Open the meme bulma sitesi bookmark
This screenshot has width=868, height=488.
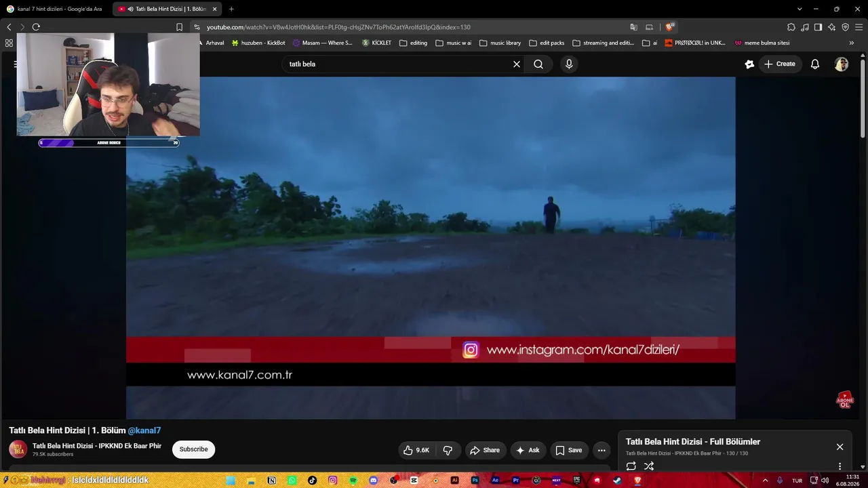(x=762, y=43)
